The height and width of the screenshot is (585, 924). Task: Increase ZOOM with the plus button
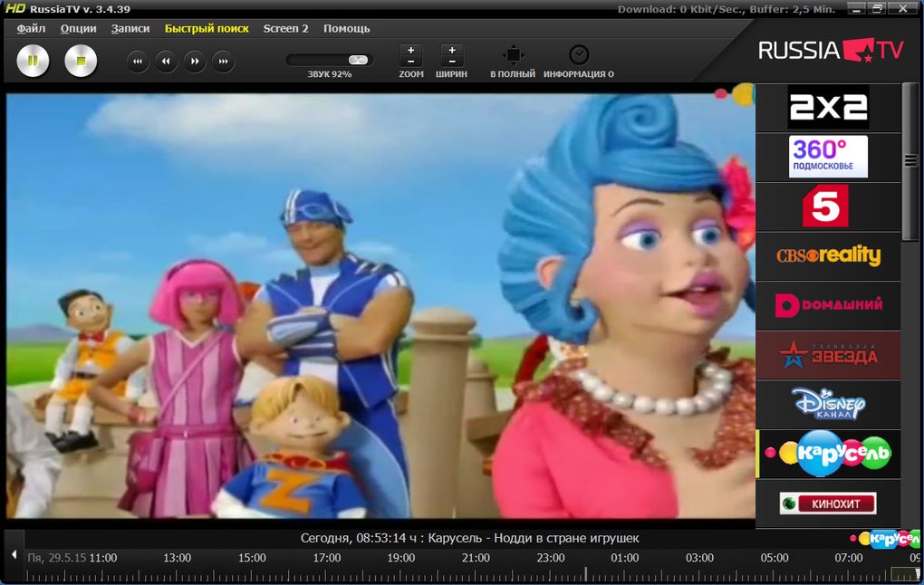[410, 51]
